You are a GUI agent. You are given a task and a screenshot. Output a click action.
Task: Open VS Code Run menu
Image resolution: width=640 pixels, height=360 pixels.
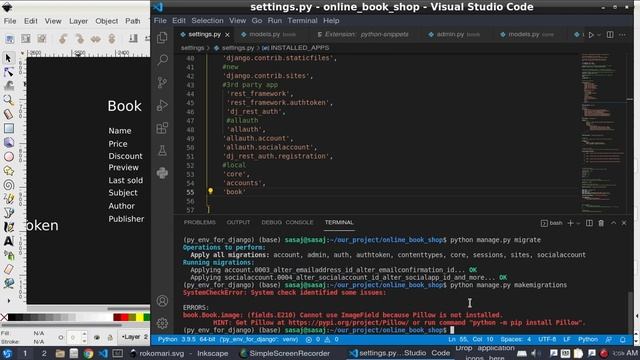(274, 20)
